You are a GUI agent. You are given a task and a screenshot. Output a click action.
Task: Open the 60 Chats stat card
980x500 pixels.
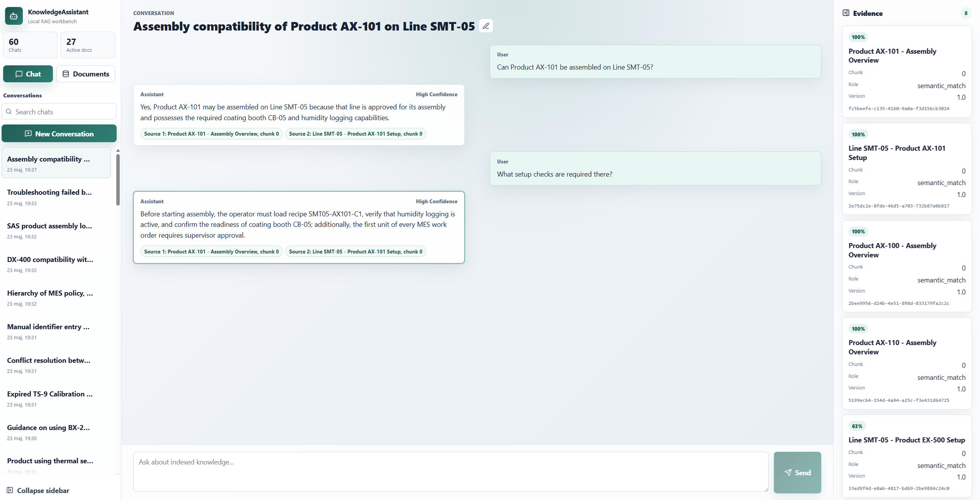30,45
